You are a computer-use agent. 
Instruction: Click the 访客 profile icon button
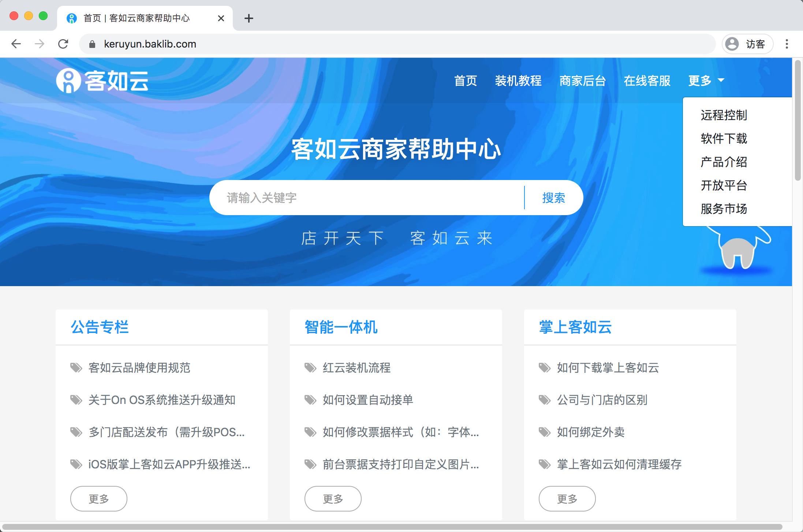747,44
